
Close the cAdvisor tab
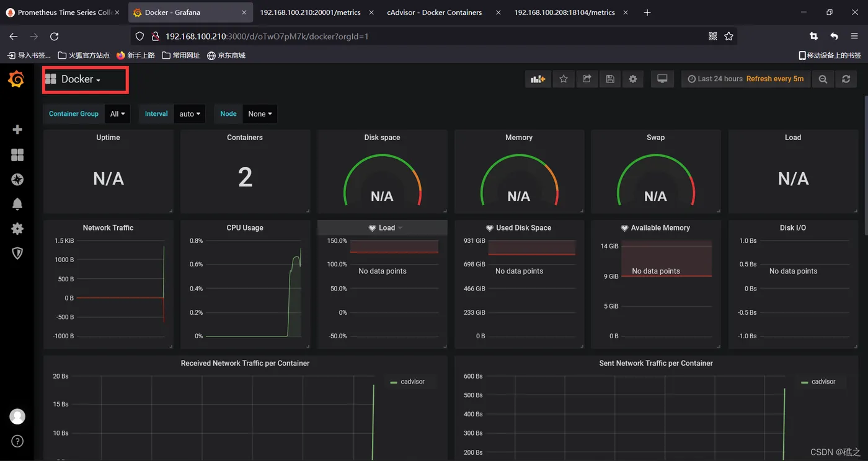pyautogui.click(x=498, y=12)
